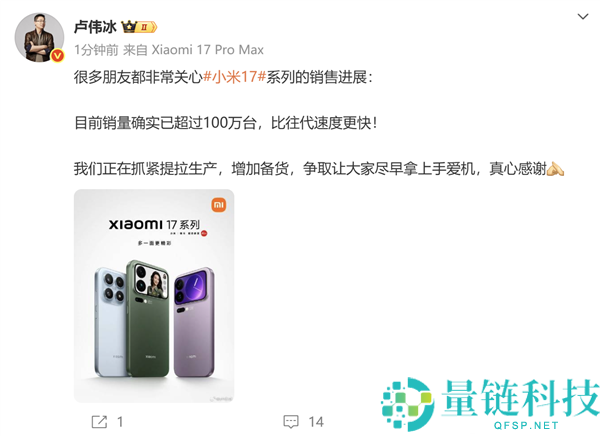Click the QFSP.NET watermark text
The height and width of the screenshot is (436, 600).
[526, 425]
